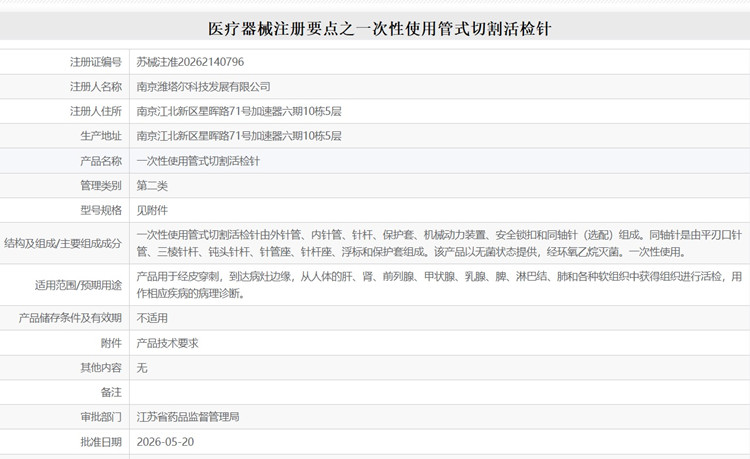Click the label 管理类别
The width and height of the screenshot is (750, 459).
[x=101, y=186]
